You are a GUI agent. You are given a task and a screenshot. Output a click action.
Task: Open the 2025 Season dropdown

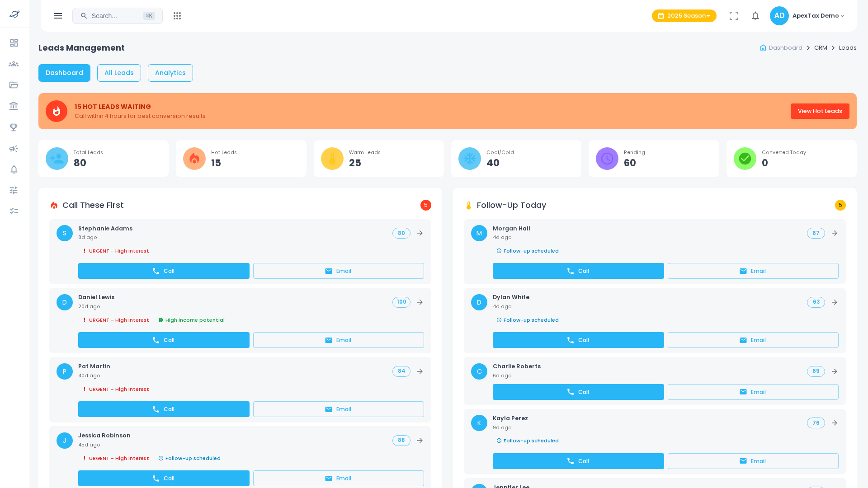coord(684,16)
